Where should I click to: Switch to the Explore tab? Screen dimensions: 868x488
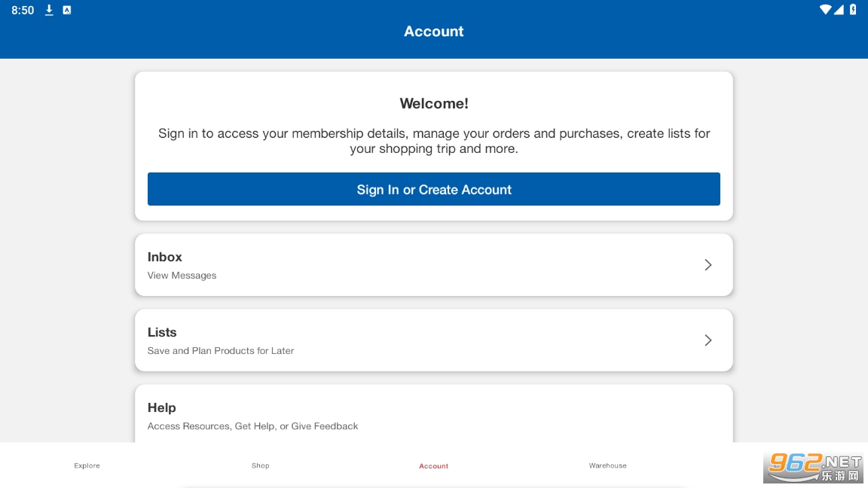pos(87,465)
